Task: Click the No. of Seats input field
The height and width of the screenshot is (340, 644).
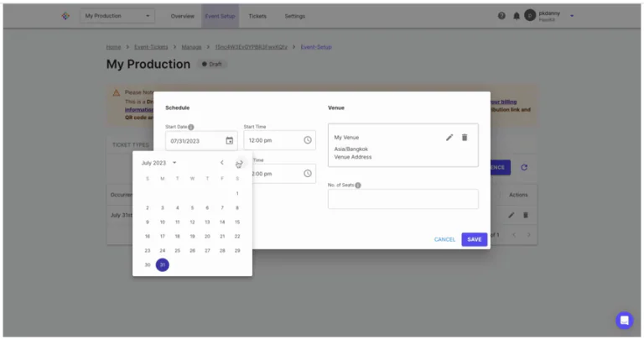Action: pyautogui.click(x=402, y=199)
